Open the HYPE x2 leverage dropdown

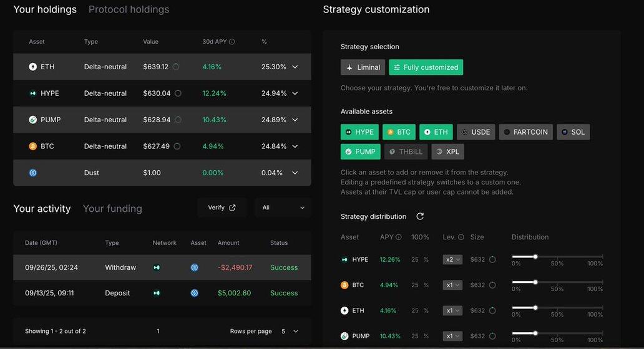[x=452, y=259]
